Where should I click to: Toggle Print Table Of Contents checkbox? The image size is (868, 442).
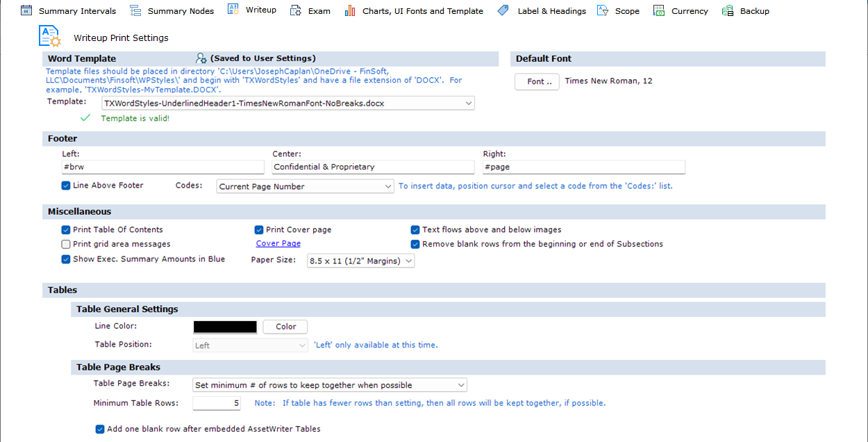66,229
